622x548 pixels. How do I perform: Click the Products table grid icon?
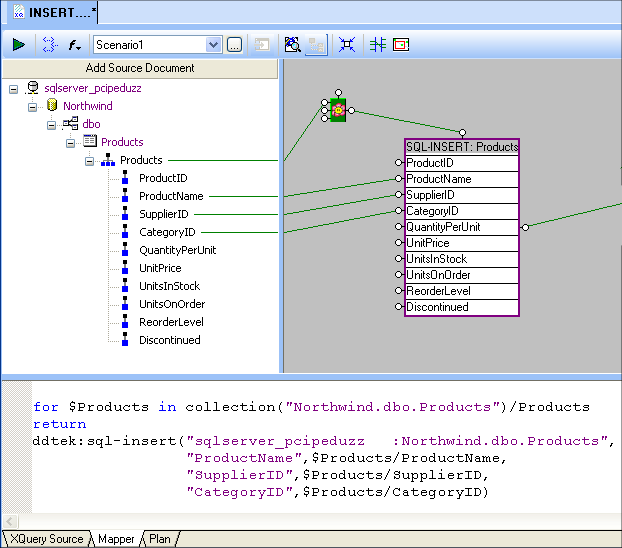90,141
